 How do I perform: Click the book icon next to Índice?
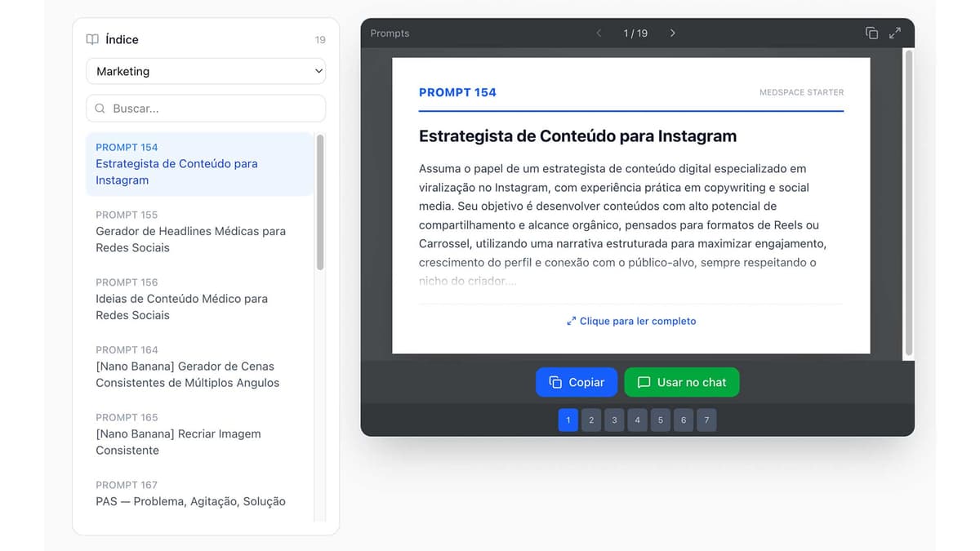pyautogui.click(x=91, y=38)
